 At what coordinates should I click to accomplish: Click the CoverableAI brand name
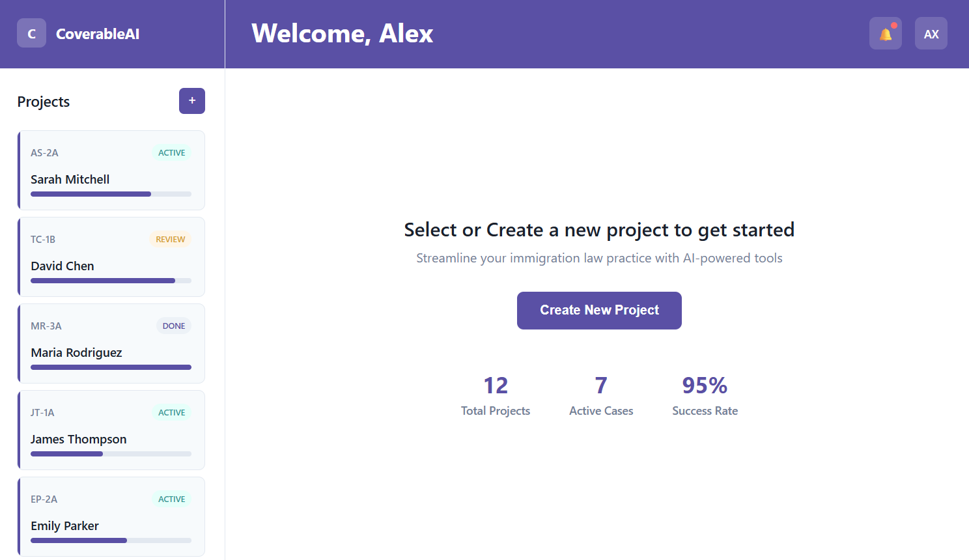[x=98, y=34]
